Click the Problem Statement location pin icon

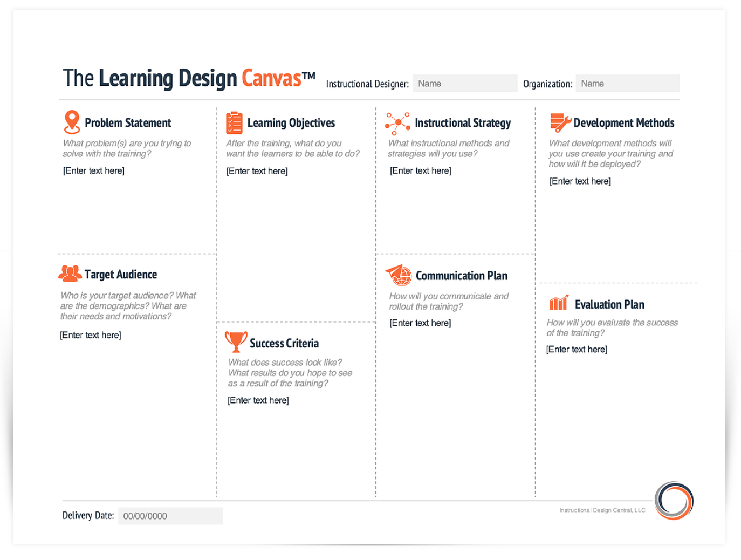click(x=72, y=122)
